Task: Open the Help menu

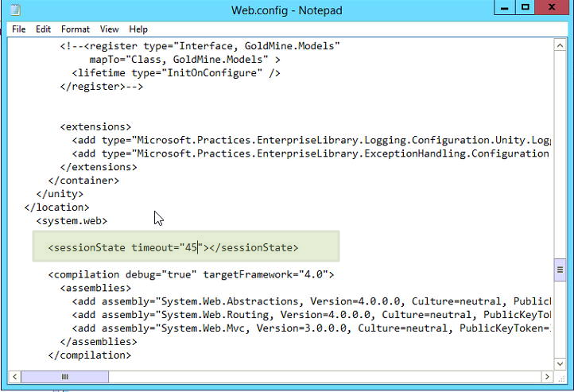Action: 138,29
